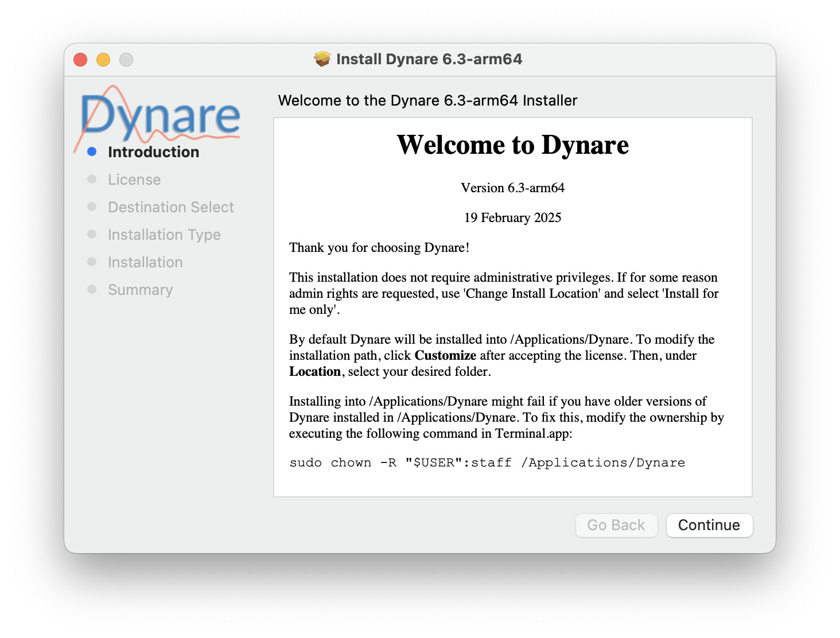Click the gray bullet beside Destination Select
This screenshot has width=840, height=638.
(x=92, y=207)
